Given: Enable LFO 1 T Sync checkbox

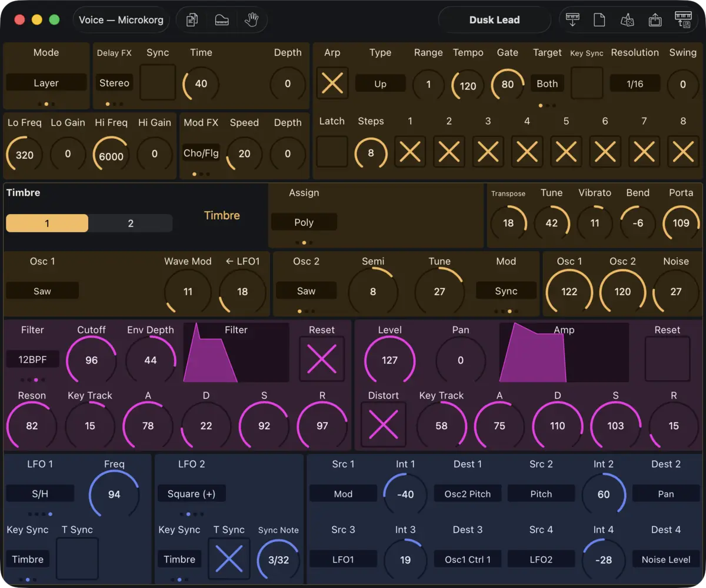Looking at the screenshot, I should [77, 559].
